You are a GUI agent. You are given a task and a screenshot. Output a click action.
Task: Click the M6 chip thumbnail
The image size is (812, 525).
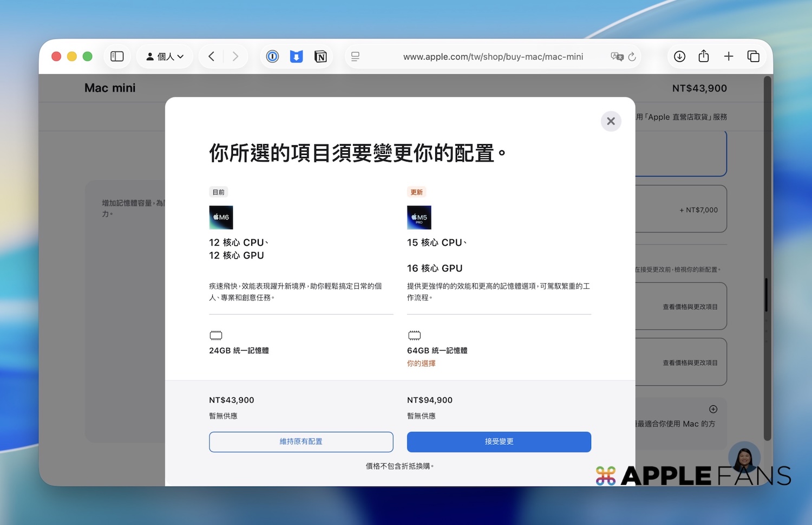221,217
